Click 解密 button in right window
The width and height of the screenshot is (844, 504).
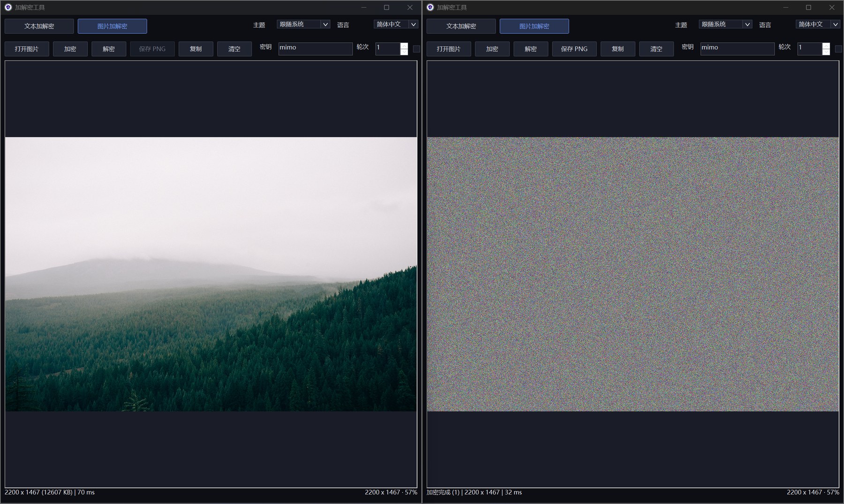[531, 49]
